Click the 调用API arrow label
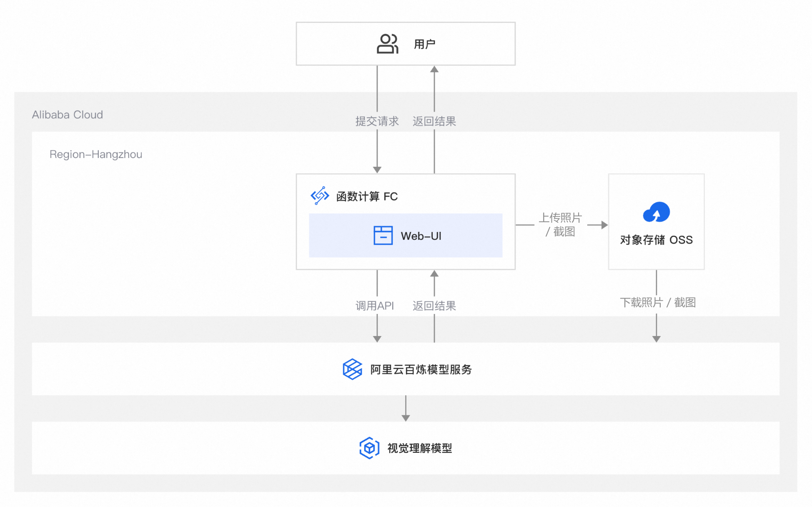The image size is (812, 507). (x=374, y=306)
